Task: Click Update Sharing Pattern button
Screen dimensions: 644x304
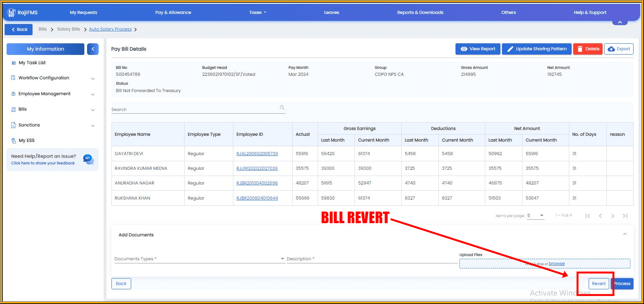Action: [536, 49]
